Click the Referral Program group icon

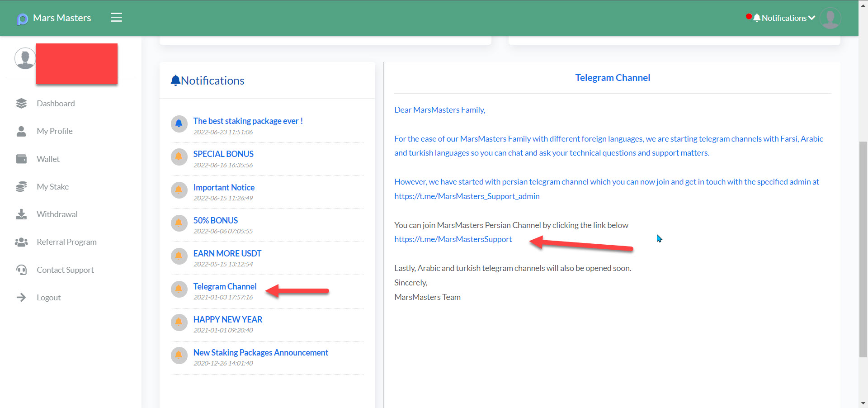(x=21, y=242)
